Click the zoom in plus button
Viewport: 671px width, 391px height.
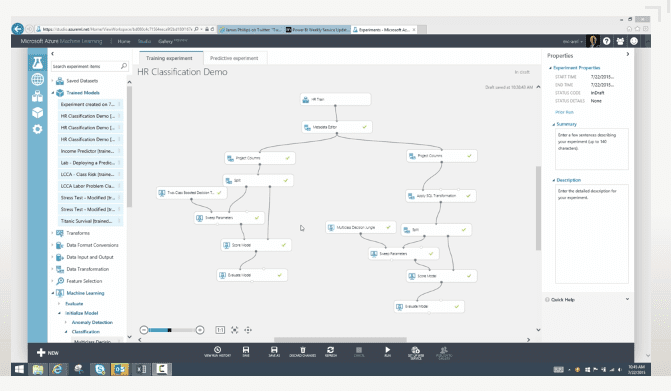pos(200,330)
